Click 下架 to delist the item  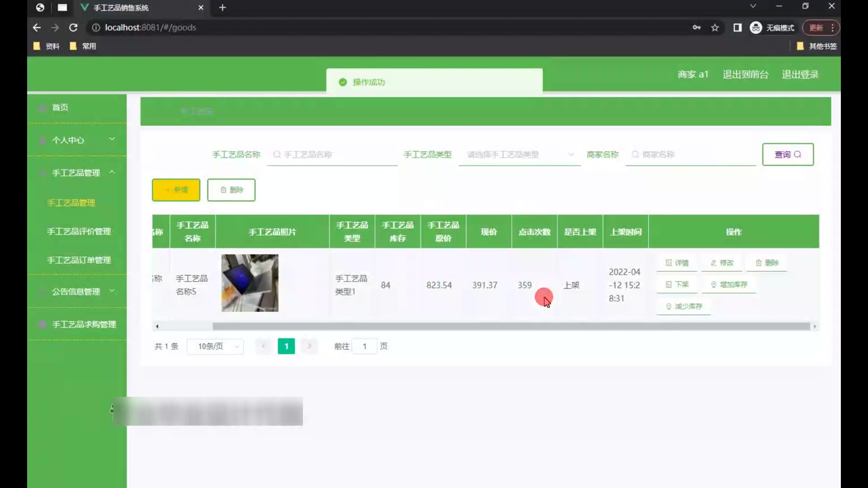677,285
